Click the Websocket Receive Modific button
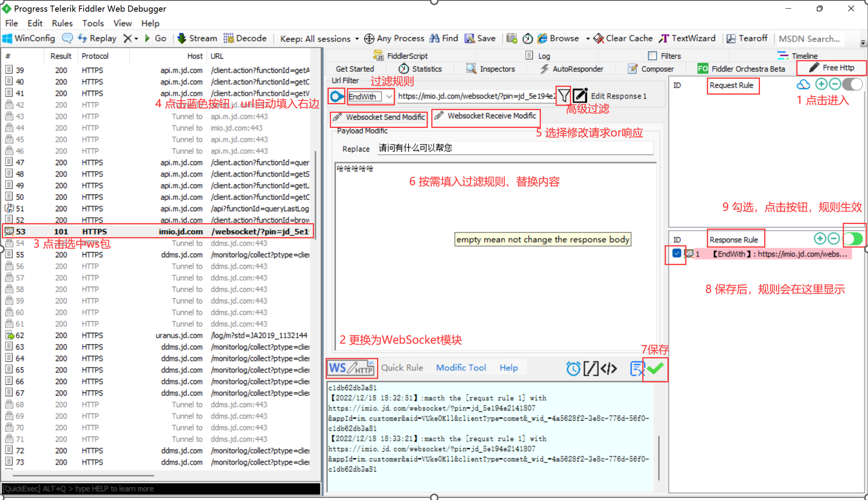 (x=485, y=116)
